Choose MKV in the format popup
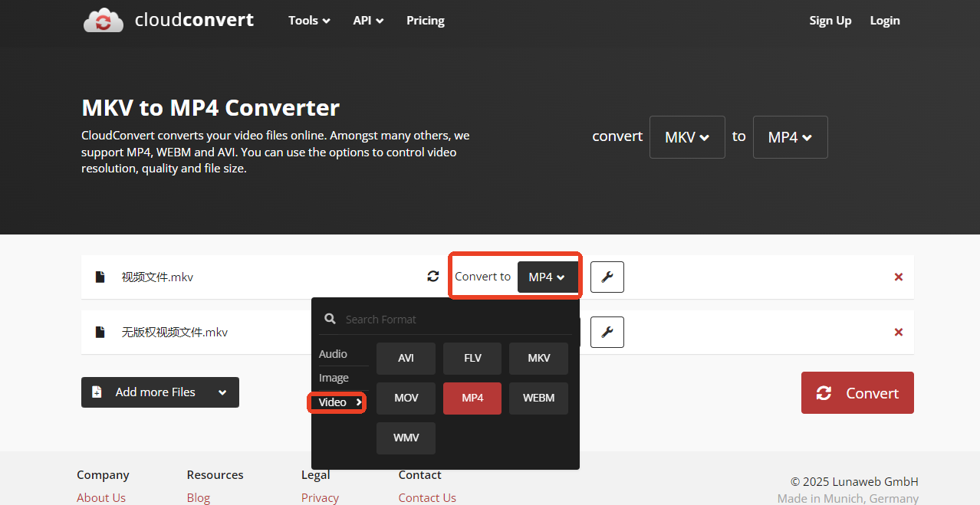Viewport: 980px width, 505px height. point(539,359)
